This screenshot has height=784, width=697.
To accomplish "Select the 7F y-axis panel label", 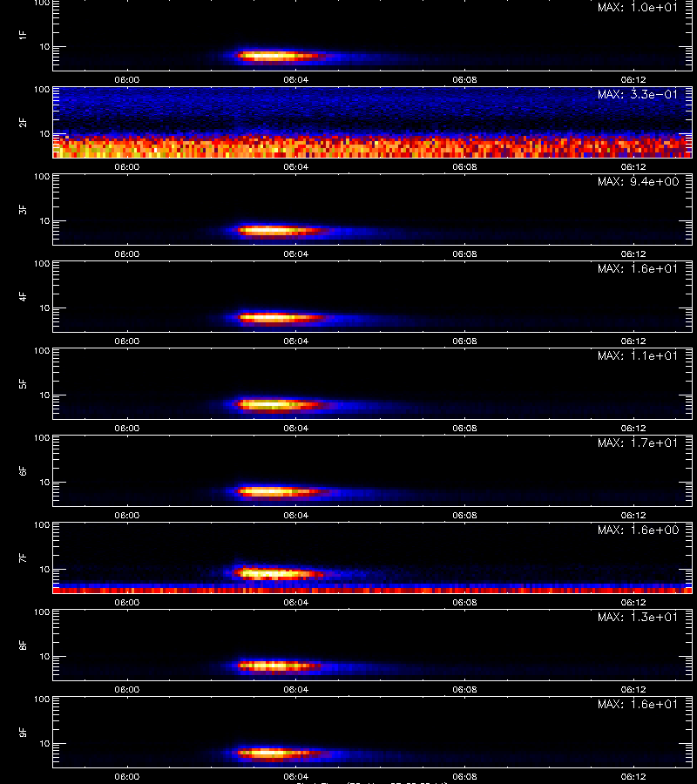I will (x=23, y=558).
